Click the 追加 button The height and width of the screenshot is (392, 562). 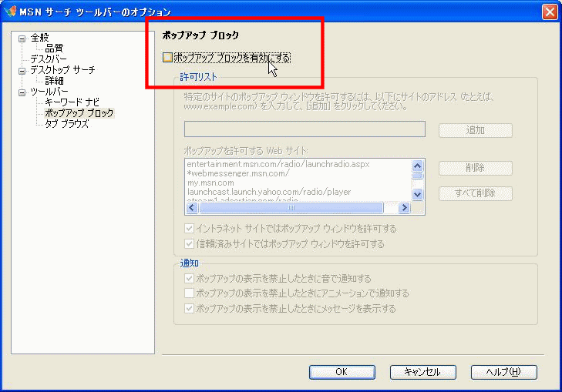pyautogui.click(x=475, y=130)
